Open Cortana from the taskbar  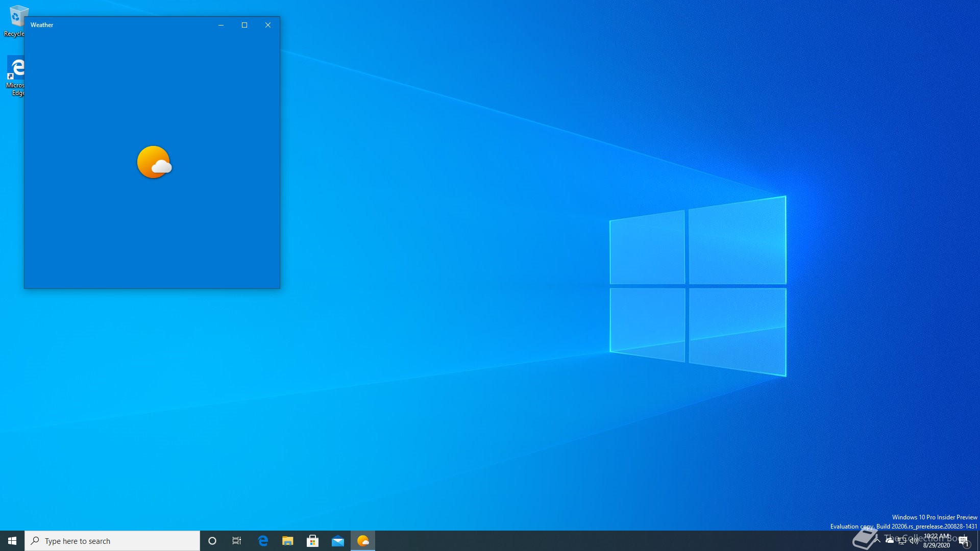coord(212,541)
